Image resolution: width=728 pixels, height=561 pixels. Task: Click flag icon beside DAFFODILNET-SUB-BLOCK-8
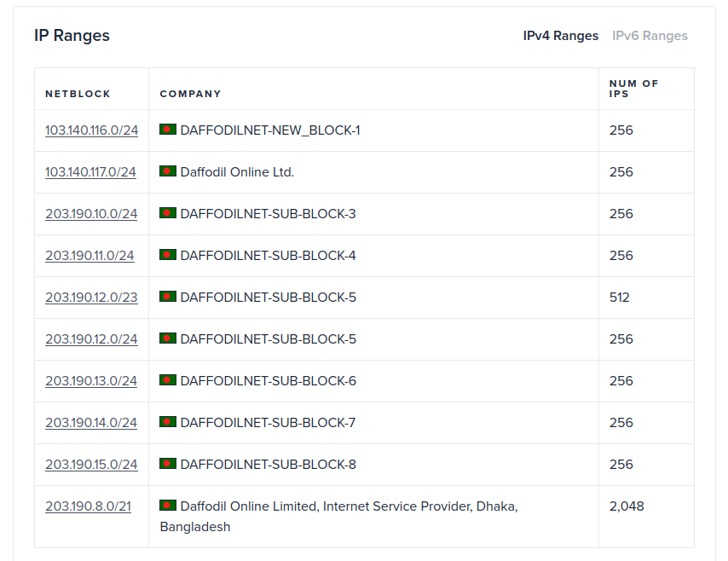coord(168,464)
